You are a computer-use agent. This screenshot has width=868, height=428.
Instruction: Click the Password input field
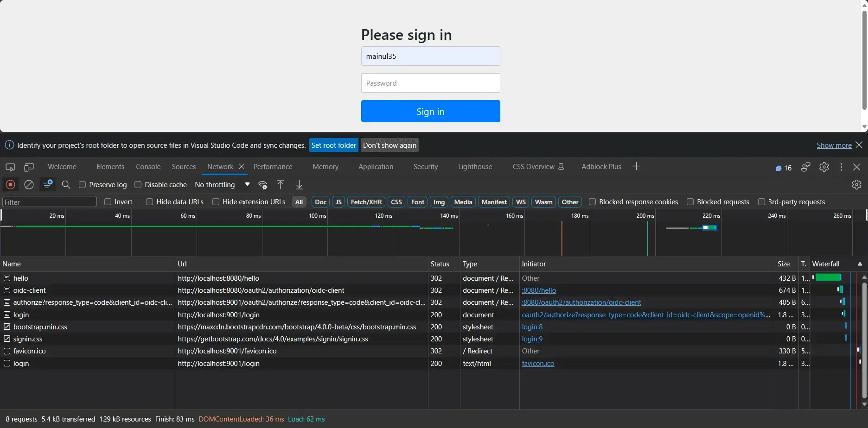click(430, 83)
